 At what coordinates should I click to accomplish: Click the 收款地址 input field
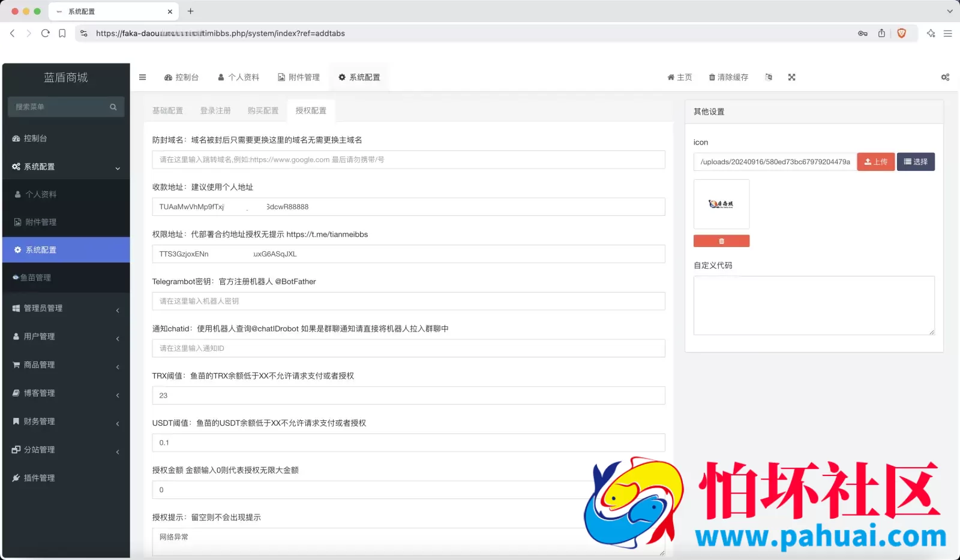pyautogui.click(x=409, y=207)
